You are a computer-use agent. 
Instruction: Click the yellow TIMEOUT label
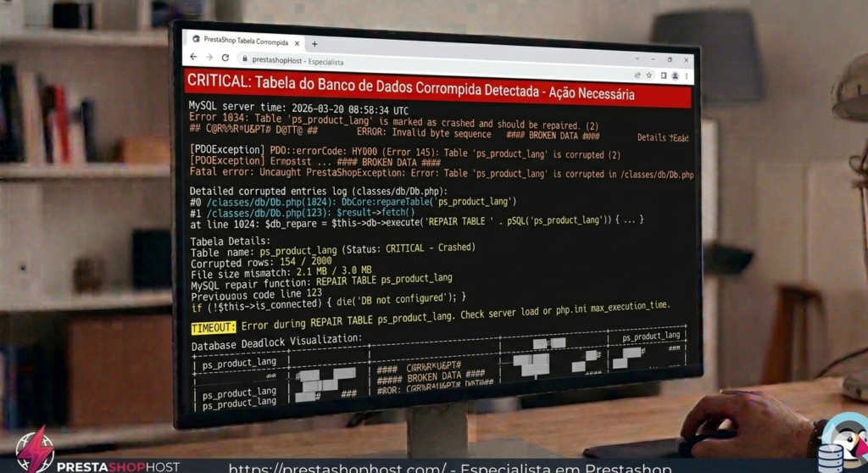[x=213, y=327]
